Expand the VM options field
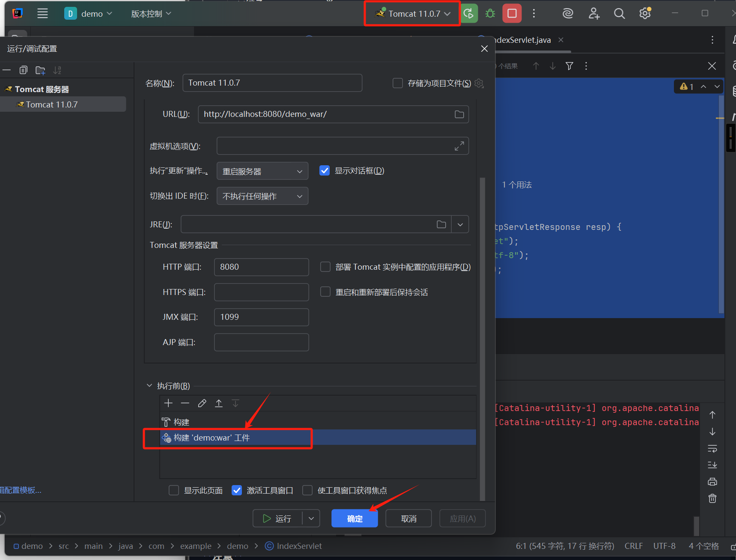The height and width of the screenshot is (560, 736). 459,146
